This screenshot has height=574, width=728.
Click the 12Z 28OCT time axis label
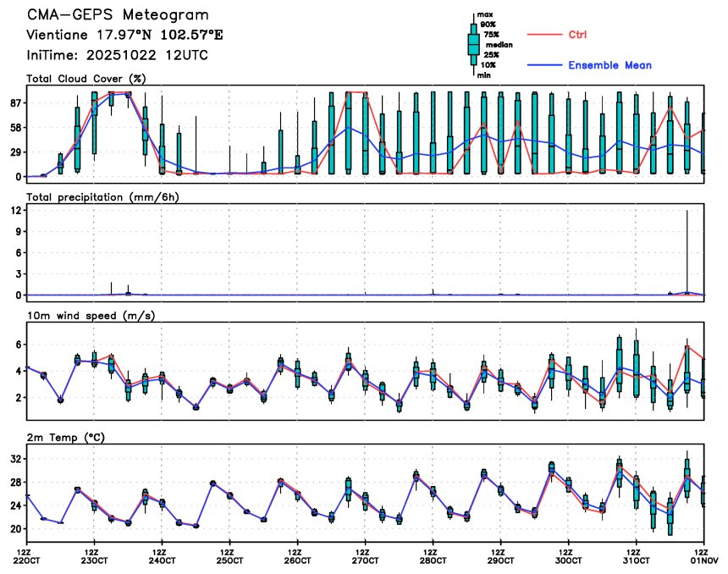click(433, 556)
